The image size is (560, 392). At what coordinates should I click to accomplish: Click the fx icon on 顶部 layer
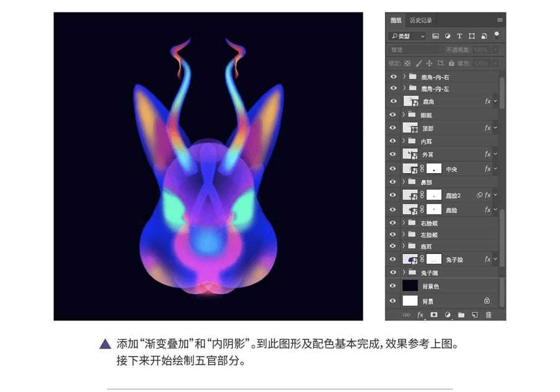point(488,128)
